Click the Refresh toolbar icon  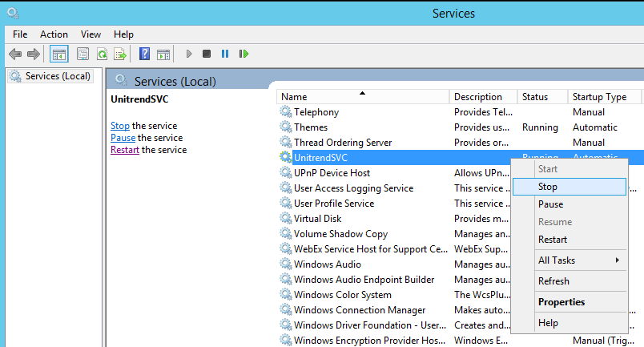click(102, 54)
